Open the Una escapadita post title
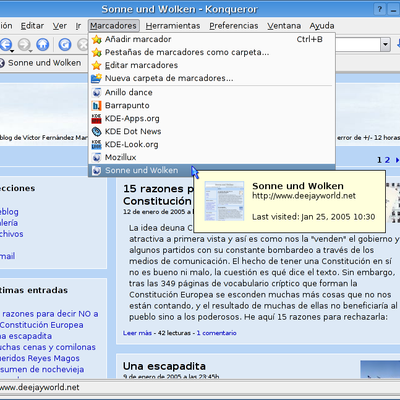This screenshot has height=400, width=400. (164, 366)
